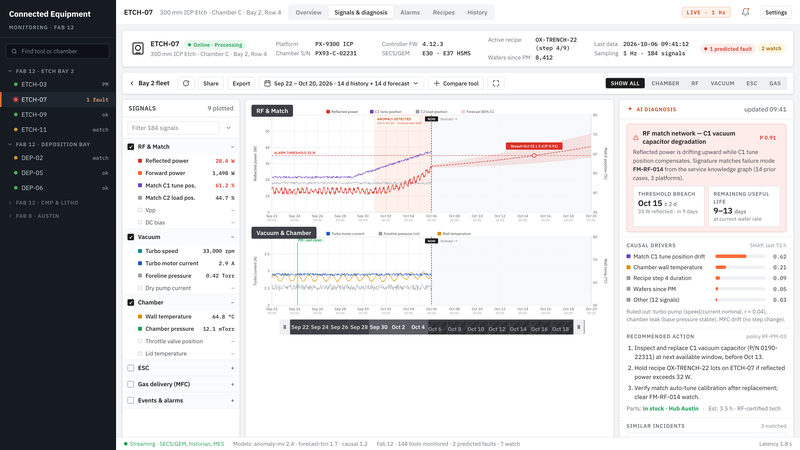Viewport: 800px width, 450px height.
Task: Click the AI Diagnosis sparkle icon
Action: [630, 109]
